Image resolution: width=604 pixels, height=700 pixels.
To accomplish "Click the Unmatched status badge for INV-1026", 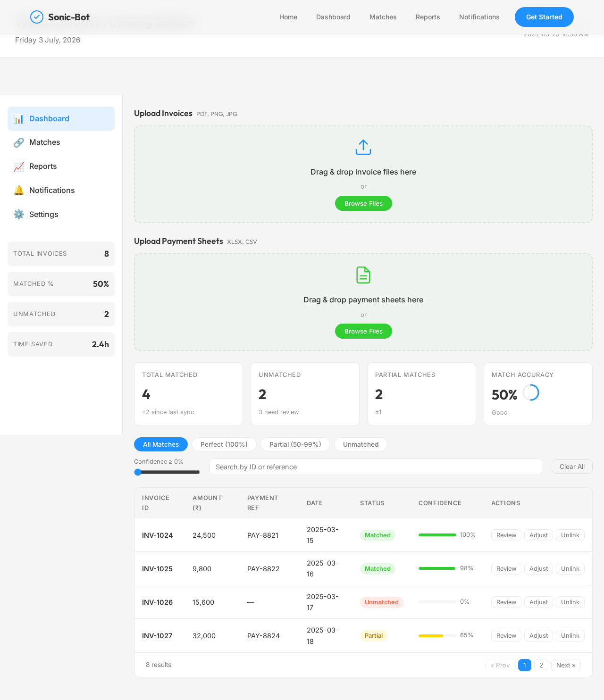I will [x=382, y=602].
